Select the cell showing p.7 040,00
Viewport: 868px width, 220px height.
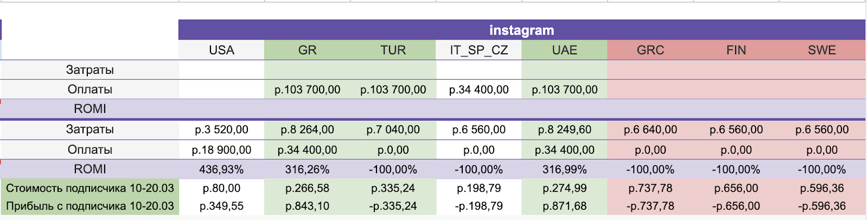[x=393, y=130]
